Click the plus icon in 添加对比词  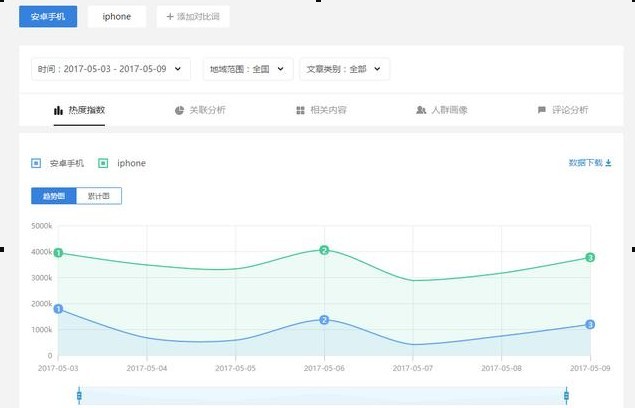[x=170, y=17]
